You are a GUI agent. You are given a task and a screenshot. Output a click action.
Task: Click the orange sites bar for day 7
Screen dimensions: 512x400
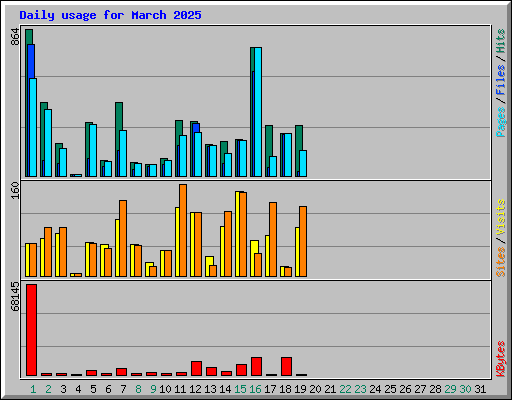pos(123,238)
